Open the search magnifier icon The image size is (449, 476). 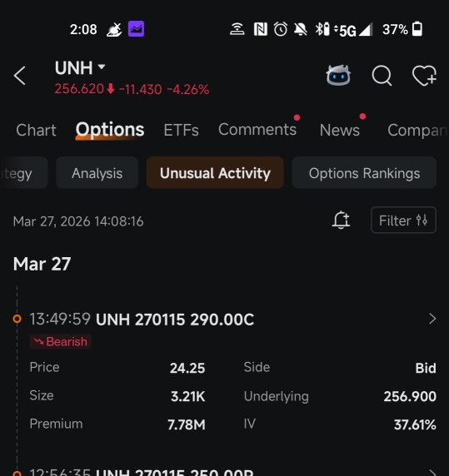(x=382, y=75)
